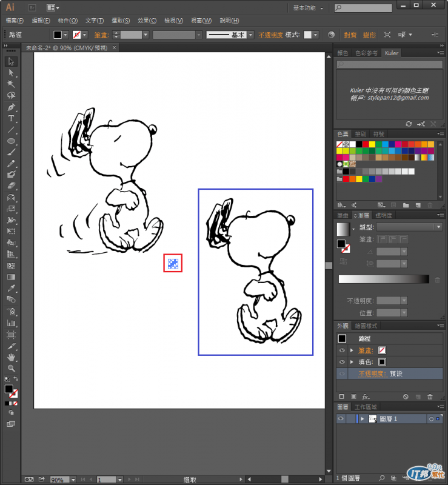
Task: Select the Scale tool
Action: point(11,209)
